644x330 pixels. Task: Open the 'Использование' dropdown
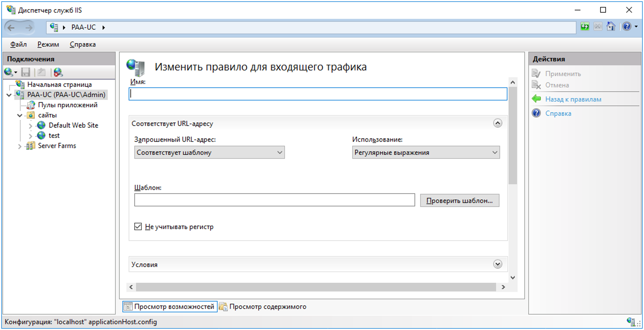tap(426, 153)
